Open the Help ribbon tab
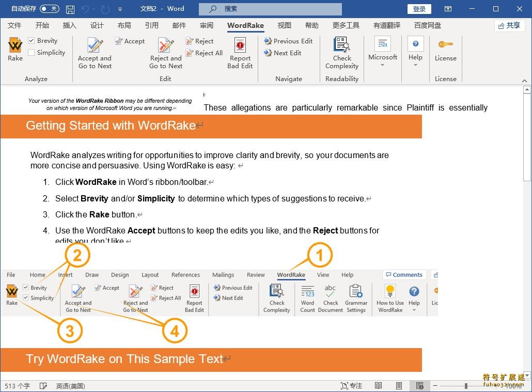The height and width of the screenshot is (392, 532). 312,25
